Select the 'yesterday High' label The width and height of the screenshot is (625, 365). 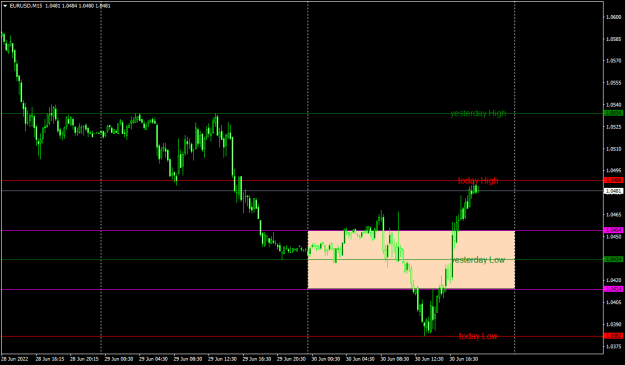478,114
